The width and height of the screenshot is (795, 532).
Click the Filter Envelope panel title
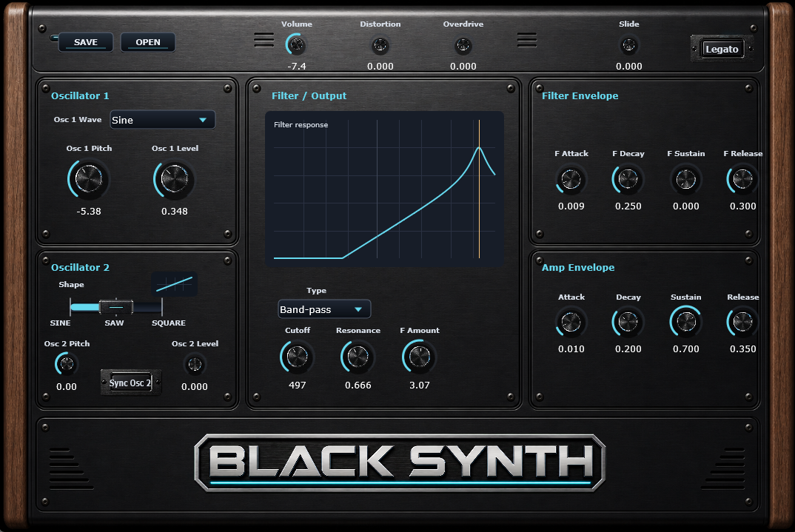(580, 95)
